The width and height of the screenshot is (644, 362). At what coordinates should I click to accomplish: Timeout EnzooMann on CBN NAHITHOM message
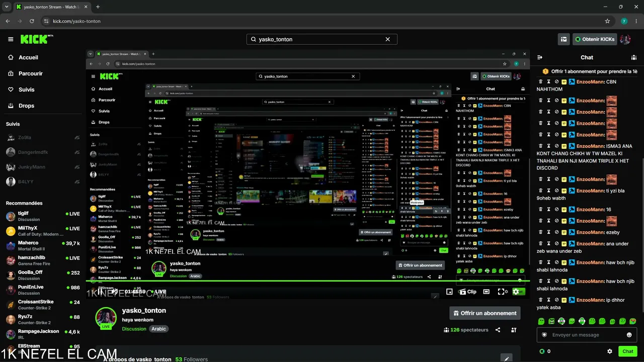pyautogui.click(x=548, y=81)
